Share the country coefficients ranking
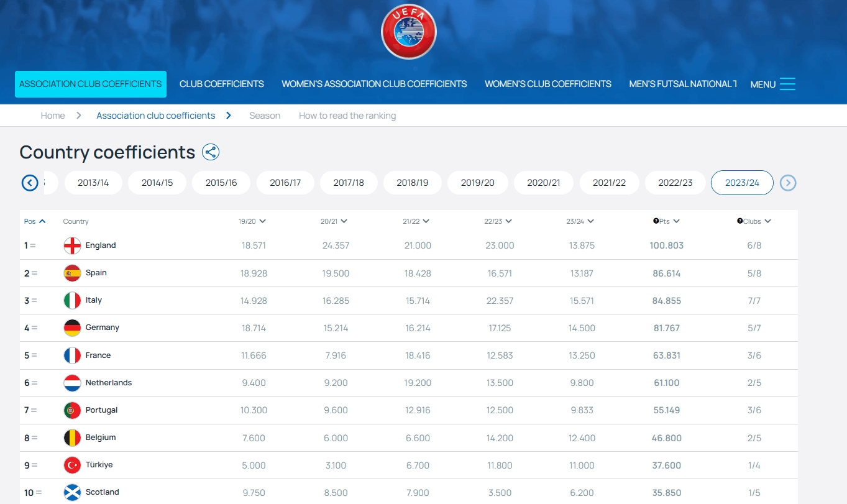Screen dimensions: 847x504 click(x=211, y=152)
